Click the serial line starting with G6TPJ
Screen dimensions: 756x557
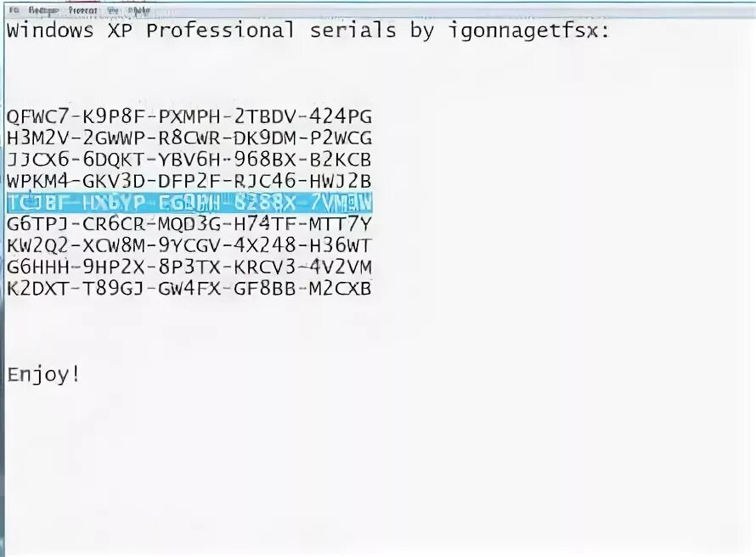pyautogui.click(x=189, y=224)
